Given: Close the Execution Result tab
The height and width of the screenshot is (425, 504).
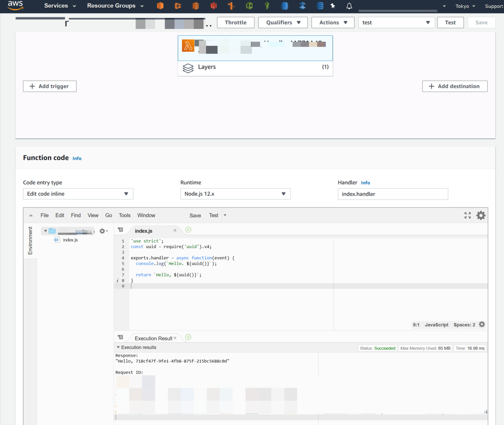Looking at the screenshot, I should tap(175, 338).
